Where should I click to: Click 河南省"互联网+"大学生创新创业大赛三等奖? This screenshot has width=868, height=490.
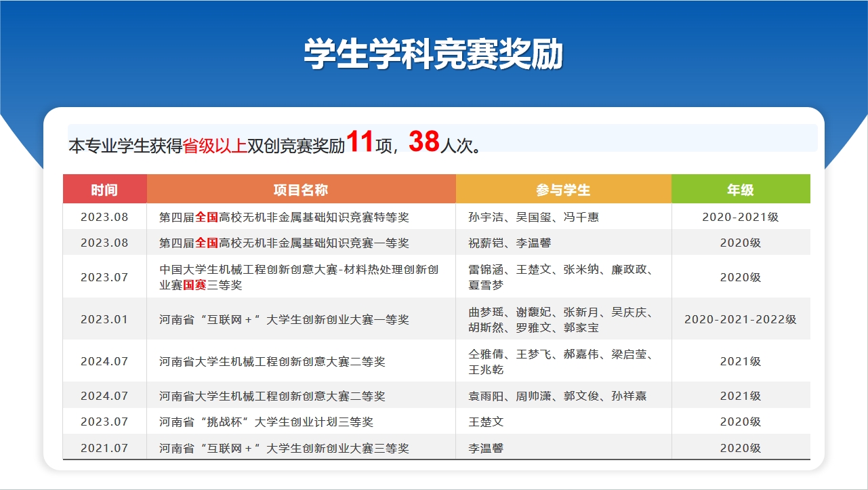284,448
